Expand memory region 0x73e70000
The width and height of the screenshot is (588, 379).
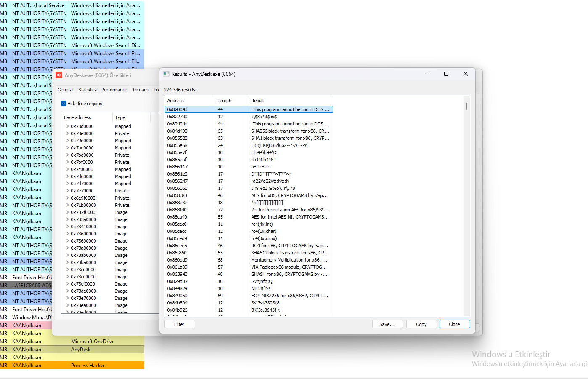click(x=67, y=298)
